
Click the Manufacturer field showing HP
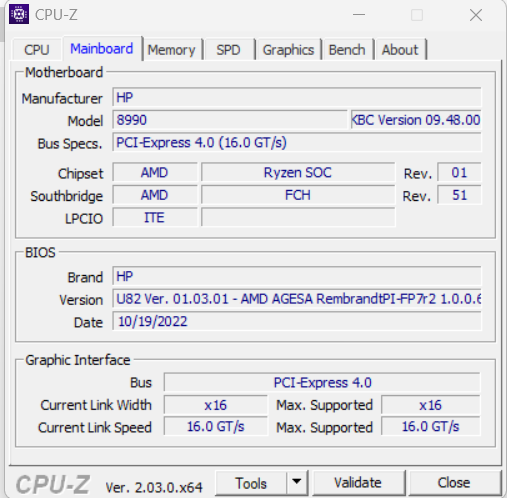(x=297, y=97)
